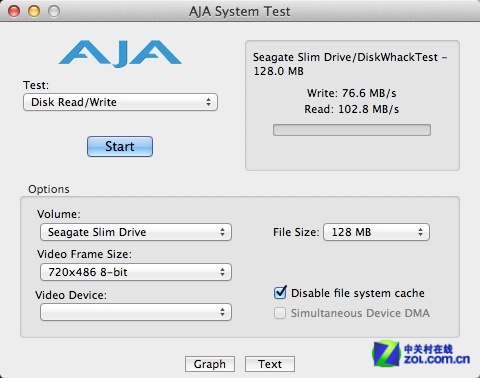The width and height of the screenshot is (480, 378).
Task: Uncheck Disable file system cache
Action: pos(280,293)
